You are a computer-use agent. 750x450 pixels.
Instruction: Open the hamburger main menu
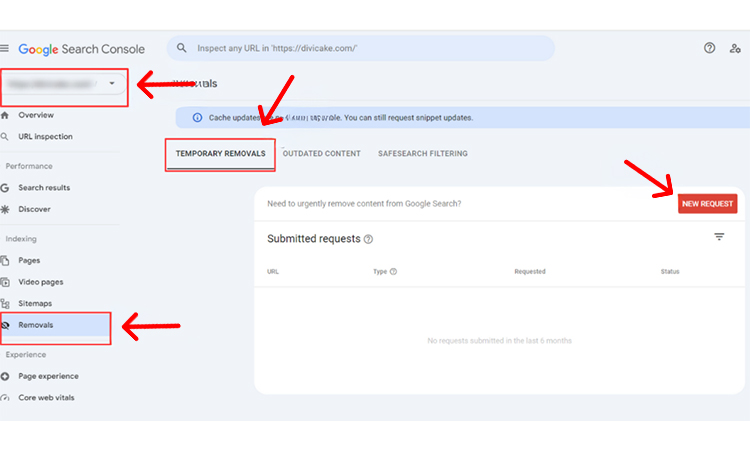4,48
